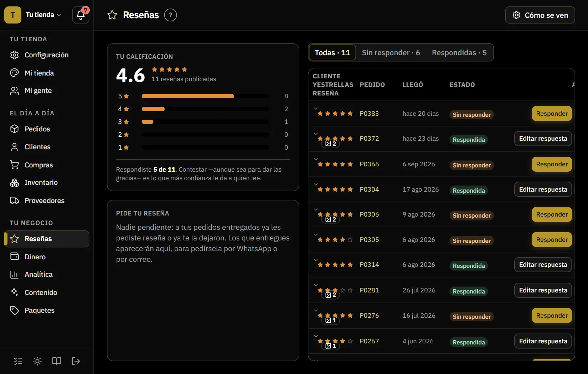This screenshot has width=588, height=374.
Task: Open the notifications bell
Action: [x=81, y=15]
